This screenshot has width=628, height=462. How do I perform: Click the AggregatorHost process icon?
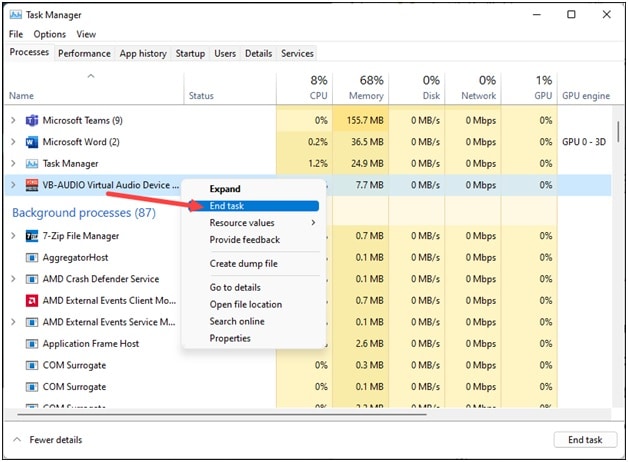tap(32, 258)
